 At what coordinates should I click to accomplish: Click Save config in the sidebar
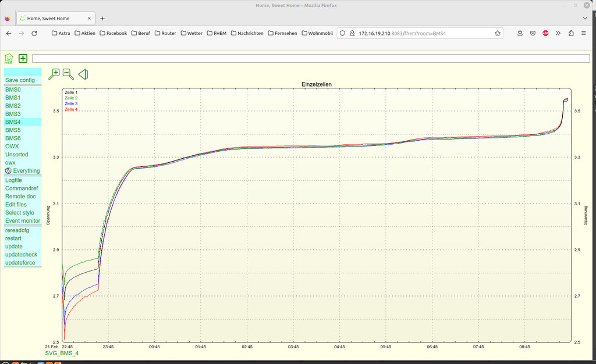[20, 80]
